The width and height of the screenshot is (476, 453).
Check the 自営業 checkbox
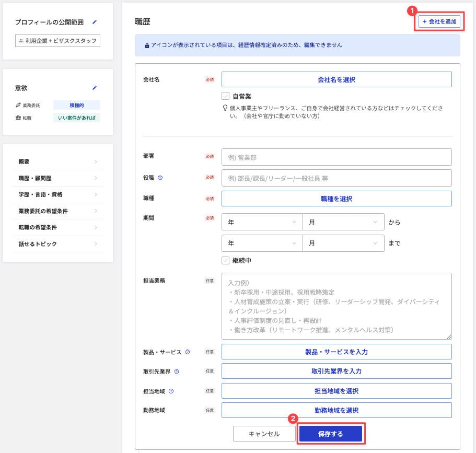coord(225,96)
